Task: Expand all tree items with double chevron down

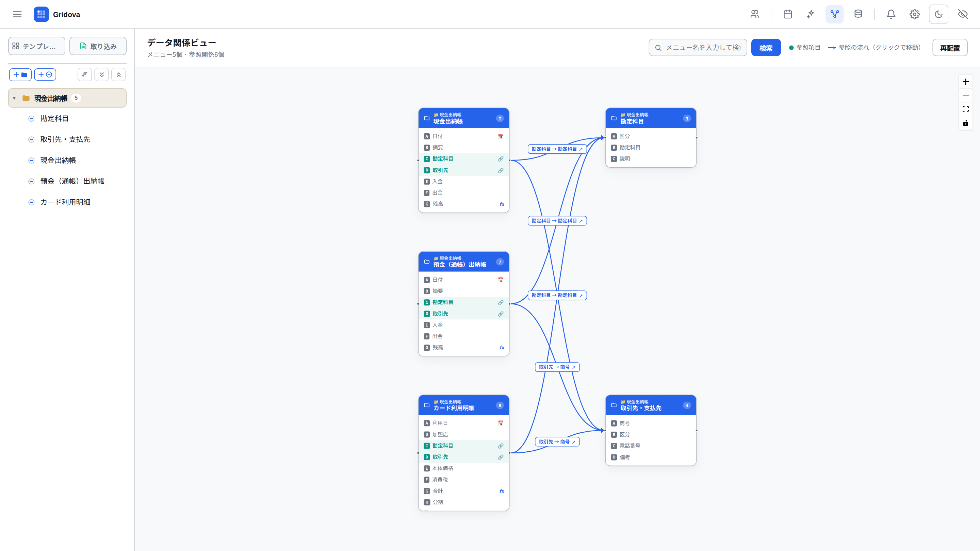Action: tap(102, 74)
